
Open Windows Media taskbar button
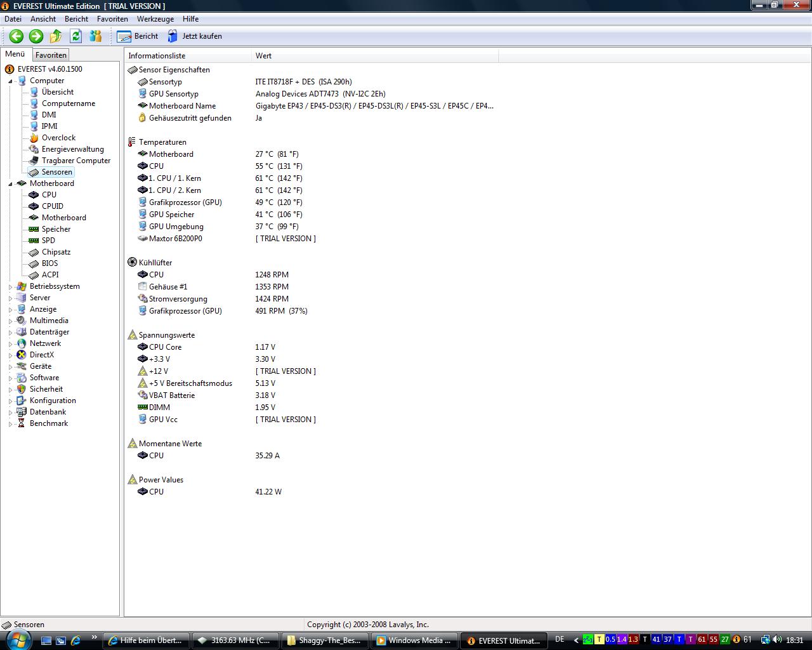pyautogui.click(x=414, y=640)
